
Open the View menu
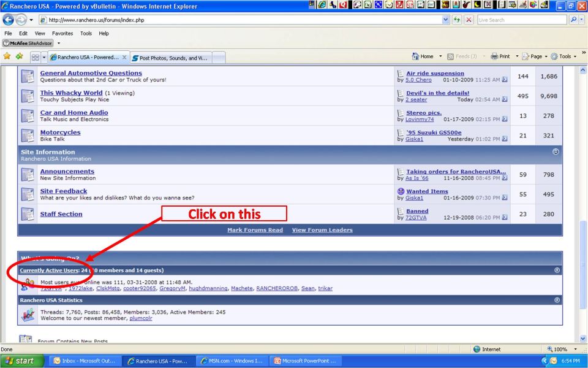click(40, 33)
